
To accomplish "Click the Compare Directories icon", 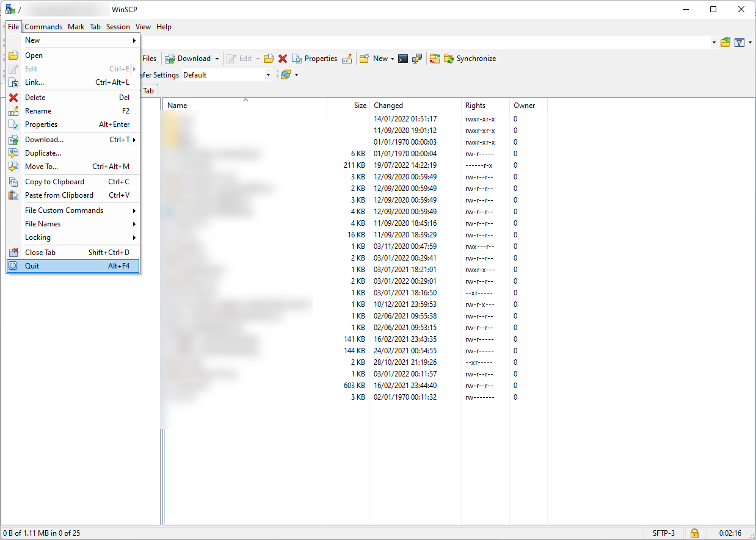I will tap(435, 59).
